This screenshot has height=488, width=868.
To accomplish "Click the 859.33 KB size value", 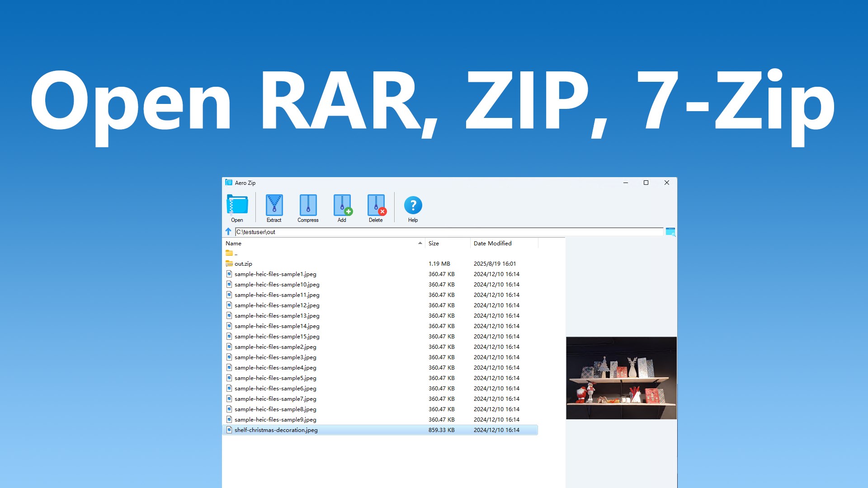I will (x=441, y=430).
